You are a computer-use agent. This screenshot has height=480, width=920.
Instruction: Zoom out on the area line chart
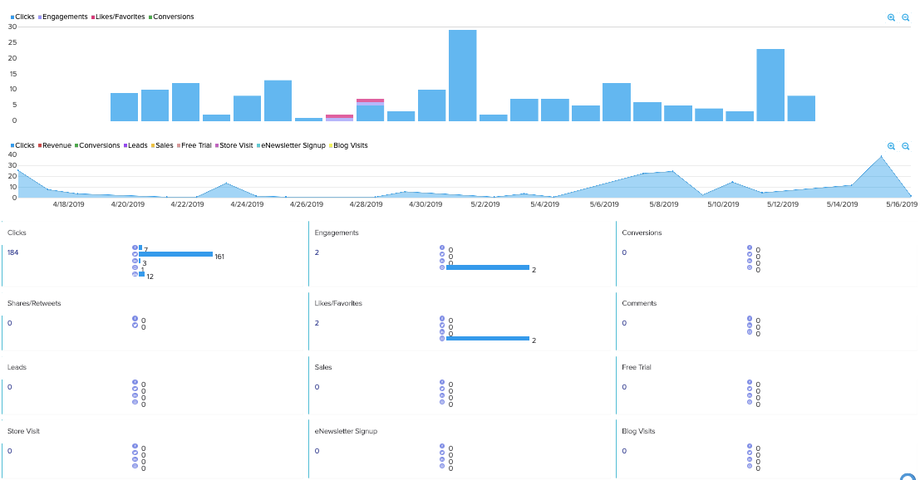tap(905, 146)
